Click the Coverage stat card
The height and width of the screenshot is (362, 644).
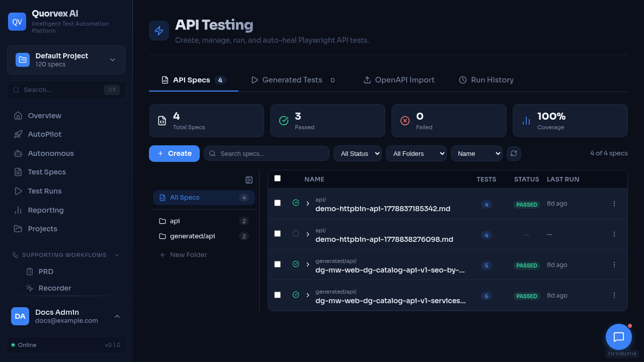(x=570, y=121)
